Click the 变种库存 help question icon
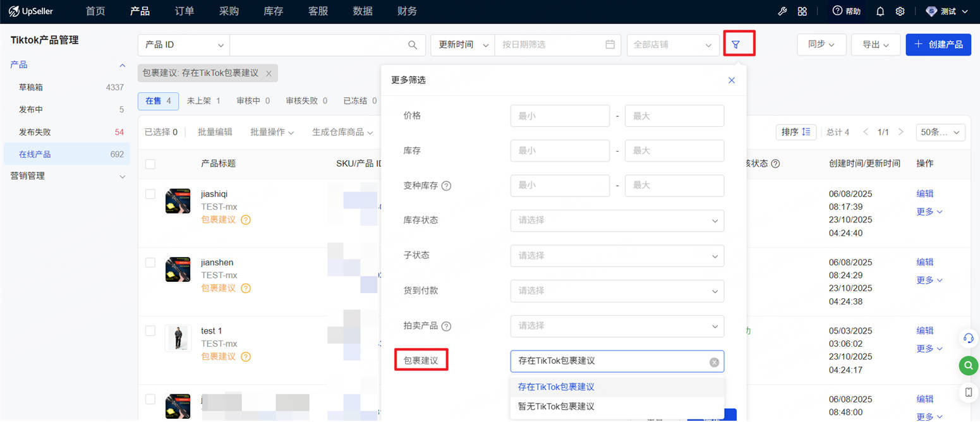Screen dimensions: 980x422 pyautogui.click(x=446, y=186)
